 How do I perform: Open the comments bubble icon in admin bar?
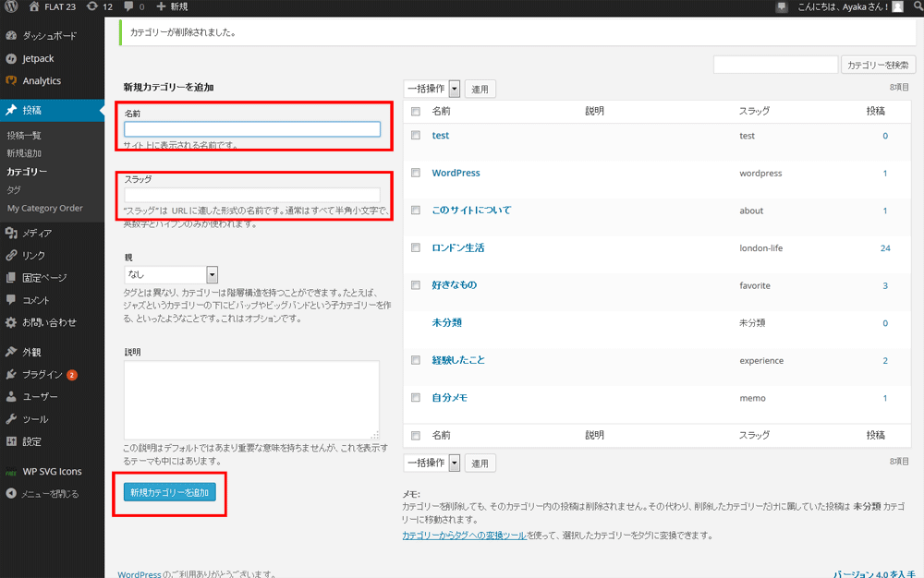128,7
